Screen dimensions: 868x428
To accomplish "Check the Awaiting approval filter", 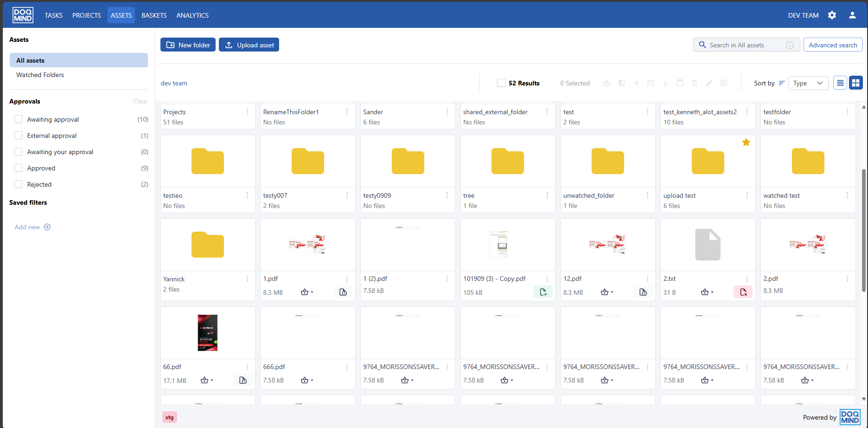I will (19, 119).
